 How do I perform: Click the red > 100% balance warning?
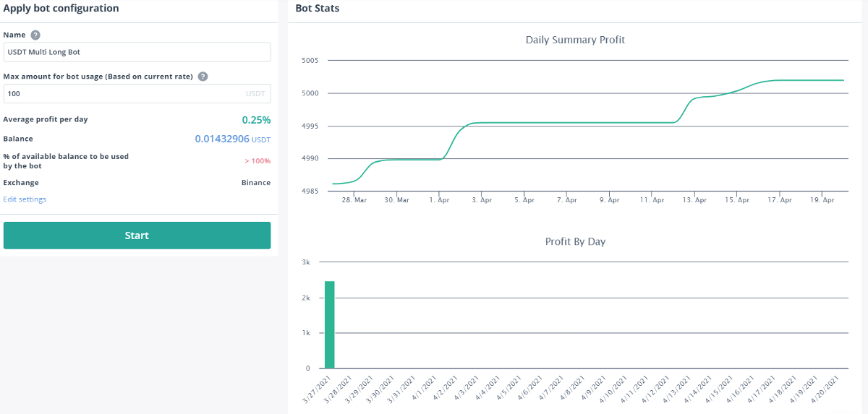click(257, 160)
